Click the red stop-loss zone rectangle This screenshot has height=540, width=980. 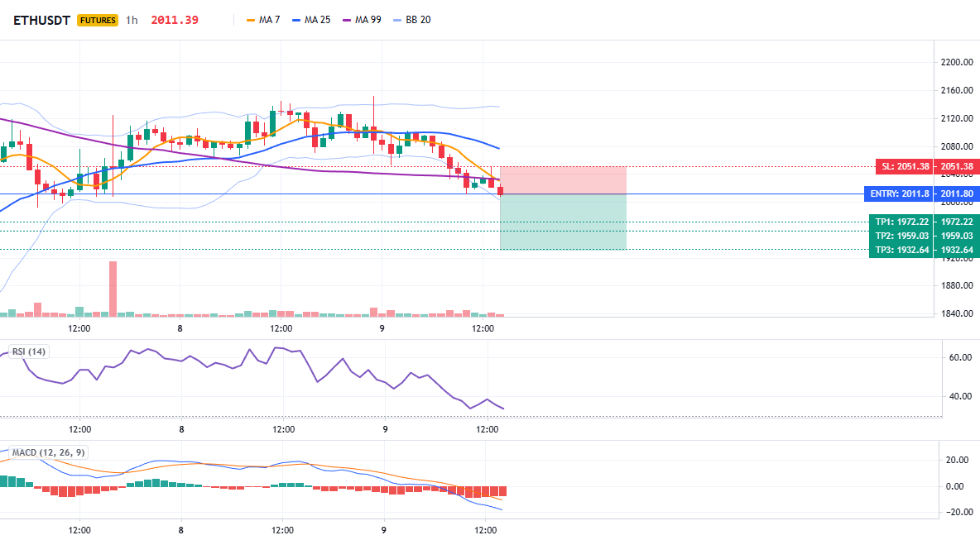pyautogui.click(x=563, y=180)
